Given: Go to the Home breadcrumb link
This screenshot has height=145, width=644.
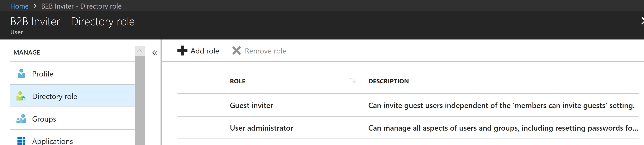Looking at the screenshot, I should tap(19, 6).
